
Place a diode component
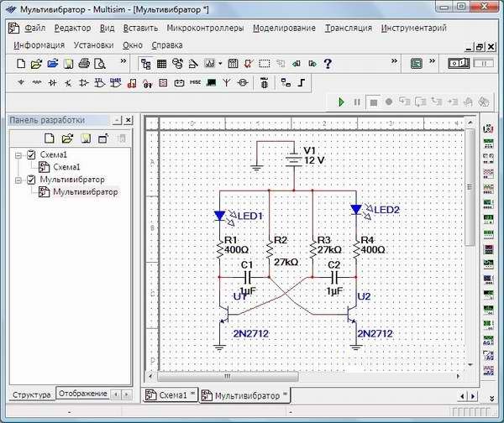[x=52, y=83]
